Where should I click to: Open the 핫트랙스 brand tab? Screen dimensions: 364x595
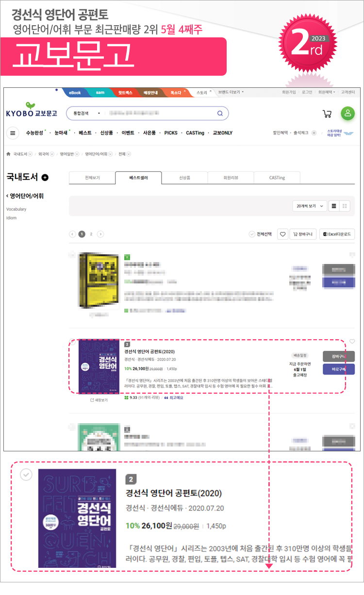pos(125,92)
